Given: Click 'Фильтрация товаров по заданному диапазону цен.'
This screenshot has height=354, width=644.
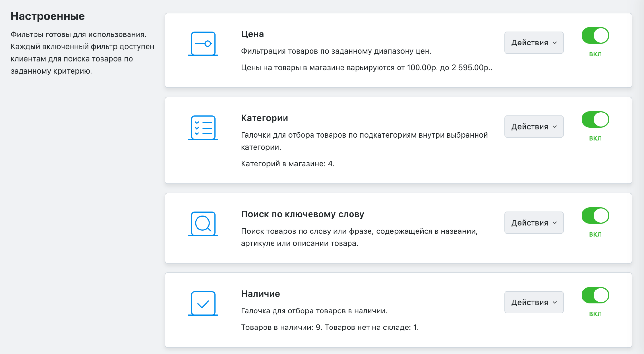Looking at the screenshot, I should coord(336,51).
